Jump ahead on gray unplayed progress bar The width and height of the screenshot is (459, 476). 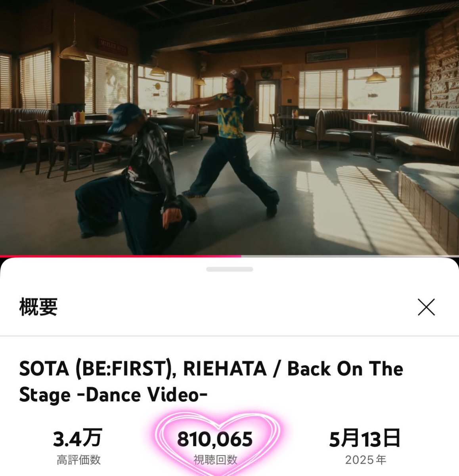(350, 256)
